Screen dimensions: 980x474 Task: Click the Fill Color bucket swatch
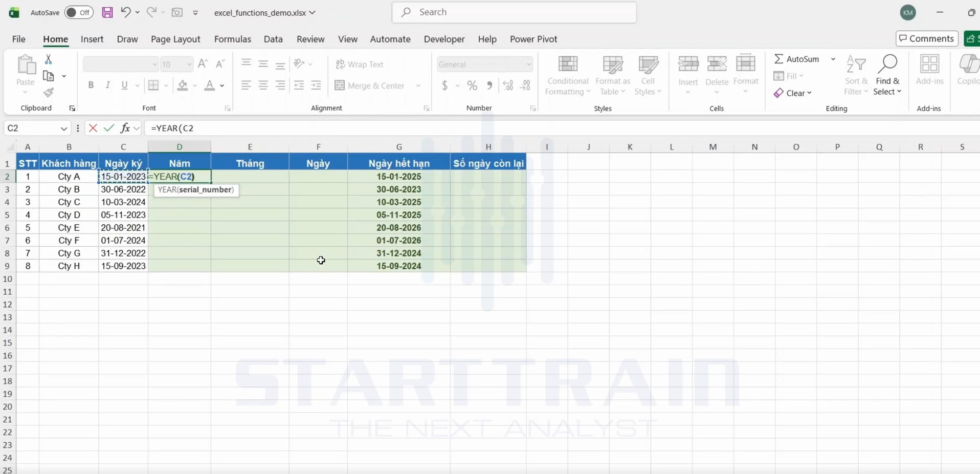point(183,85)
